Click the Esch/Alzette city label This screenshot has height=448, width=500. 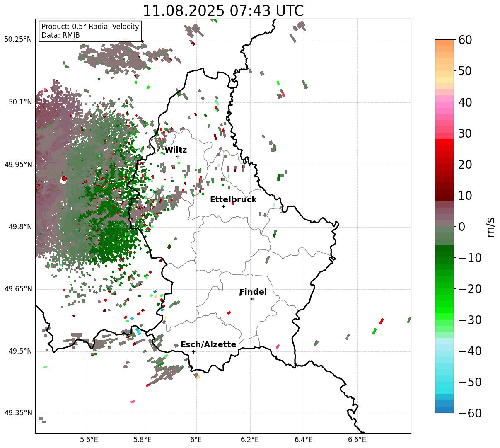click(208, 345)
